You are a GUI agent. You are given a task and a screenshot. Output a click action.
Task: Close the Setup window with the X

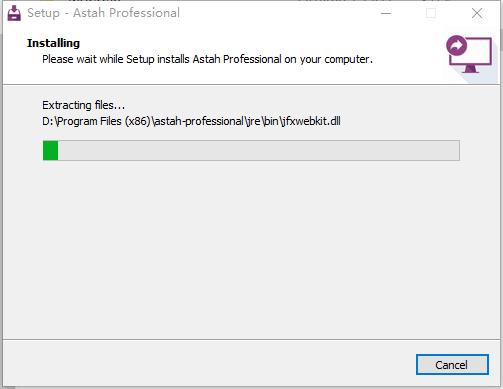coord(477,13)
